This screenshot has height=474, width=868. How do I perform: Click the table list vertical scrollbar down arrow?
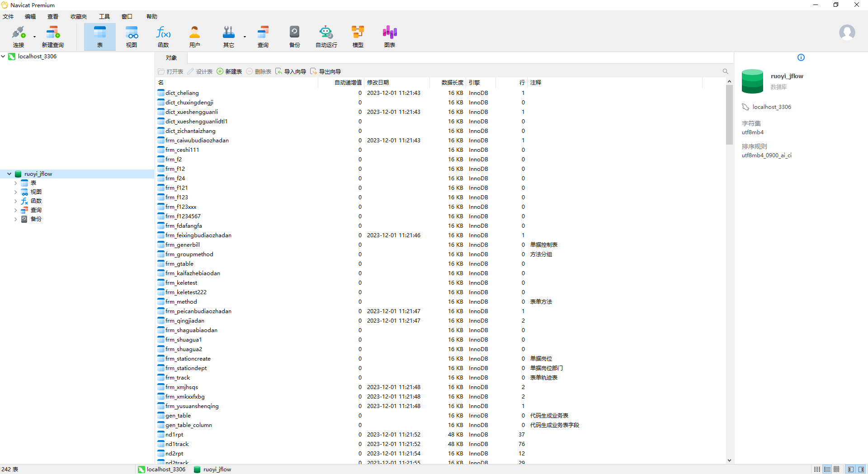(729, 460)
